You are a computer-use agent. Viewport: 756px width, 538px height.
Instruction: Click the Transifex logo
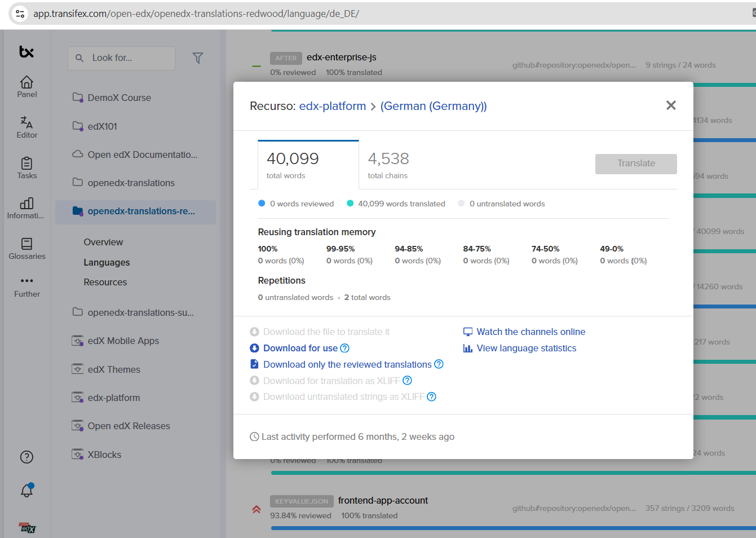click(26, 52)
